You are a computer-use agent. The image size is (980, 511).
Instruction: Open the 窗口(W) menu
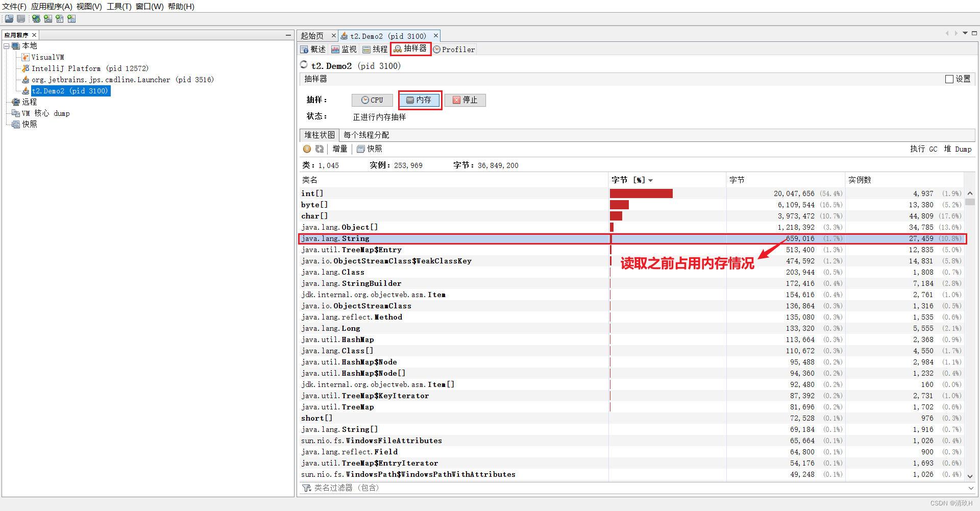[150, 7]
